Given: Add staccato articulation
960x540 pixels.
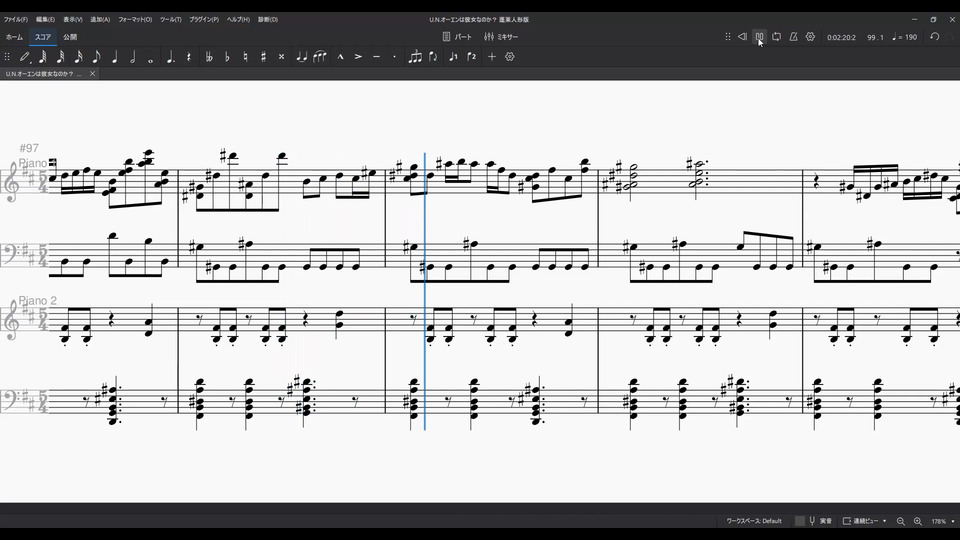Looking at the screenshot, I should 394,57.
